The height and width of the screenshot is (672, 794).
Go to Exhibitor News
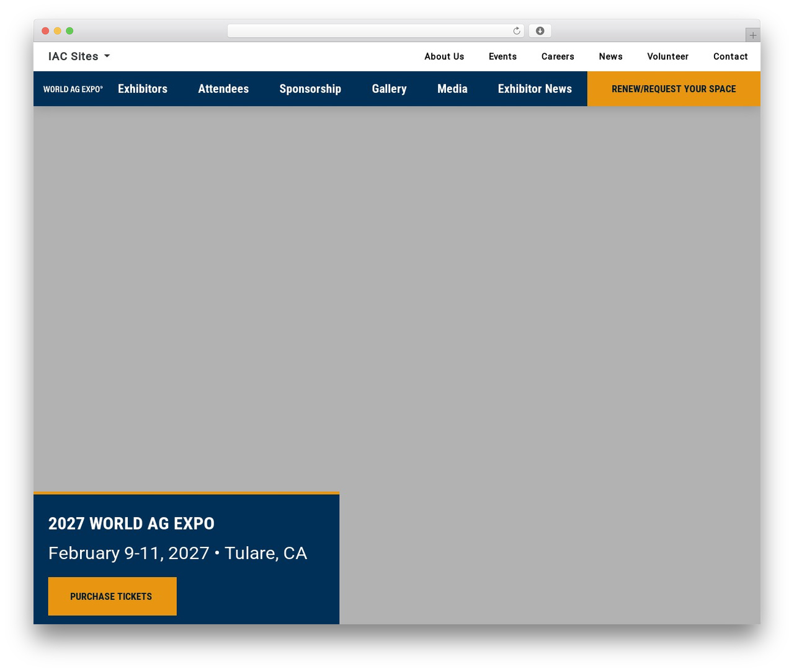tap(535, 89)
